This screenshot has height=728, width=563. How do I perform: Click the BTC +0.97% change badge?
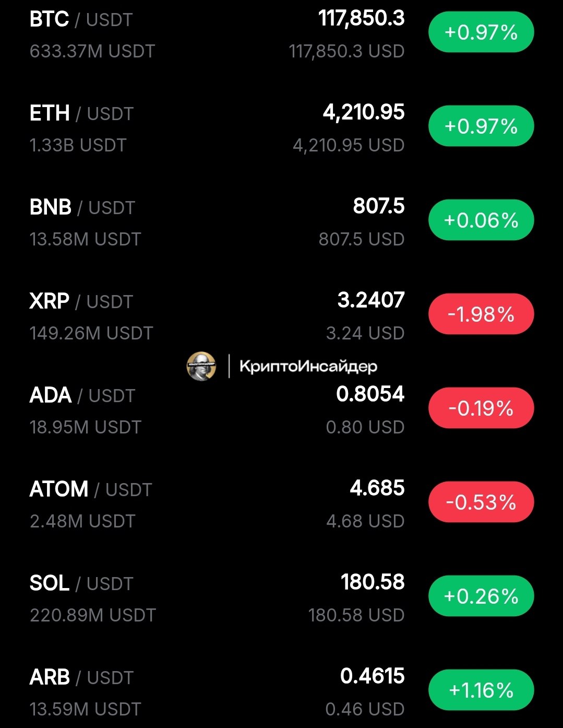coord(481,32)
